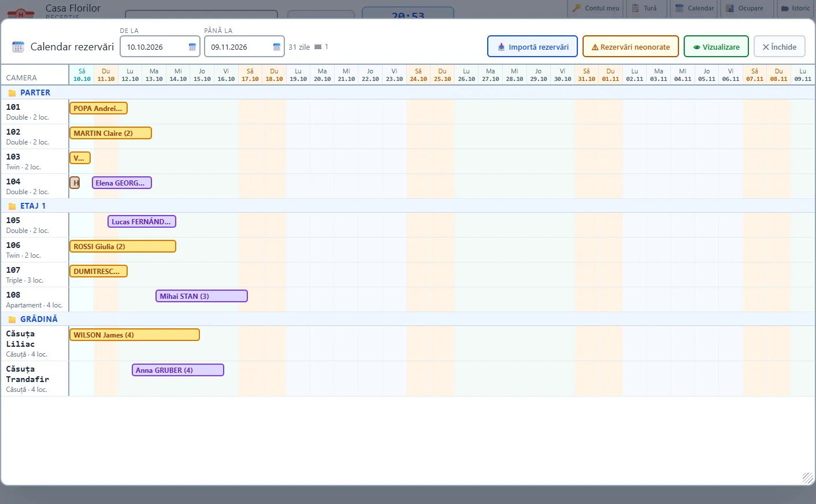Viewport: 816px width, 504px height.
Task: Focus the DE LA date field
Action: [160, 47]
